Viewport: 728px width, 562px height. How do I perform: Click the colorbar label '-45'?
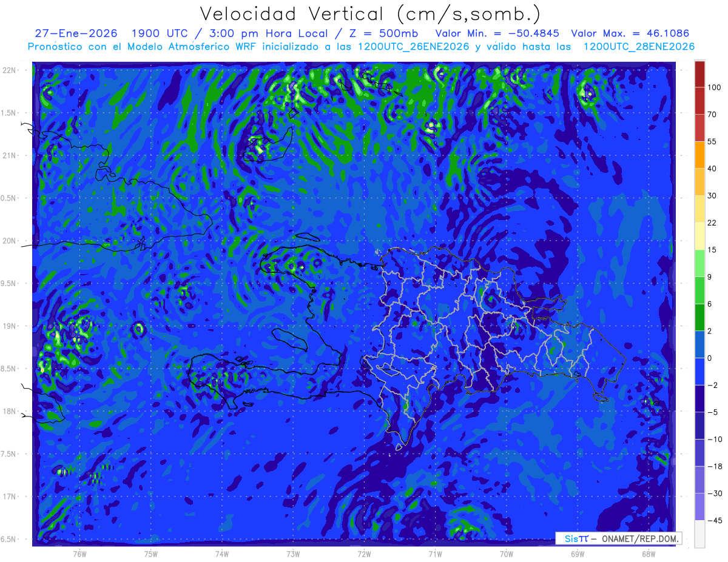[714, 520]
